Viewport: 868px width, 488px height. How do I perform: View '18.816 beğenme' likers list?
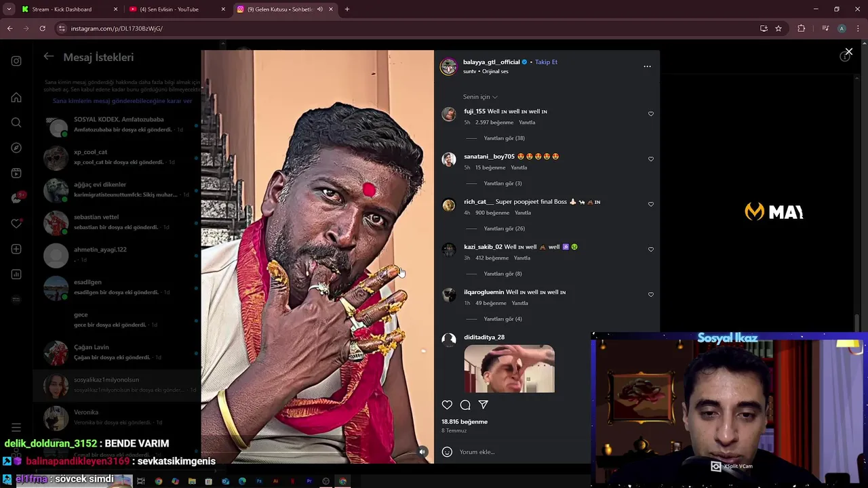click(x=465, y=422)
